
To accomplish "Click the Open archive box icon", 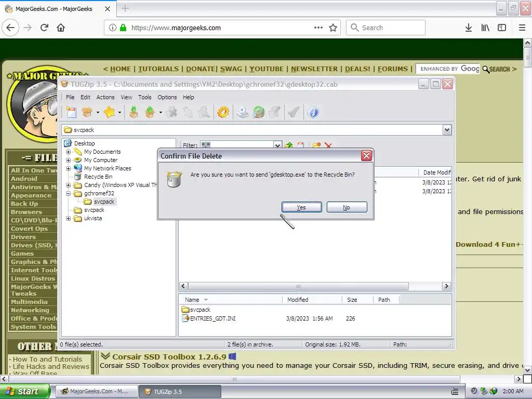I will coord(87,112).
